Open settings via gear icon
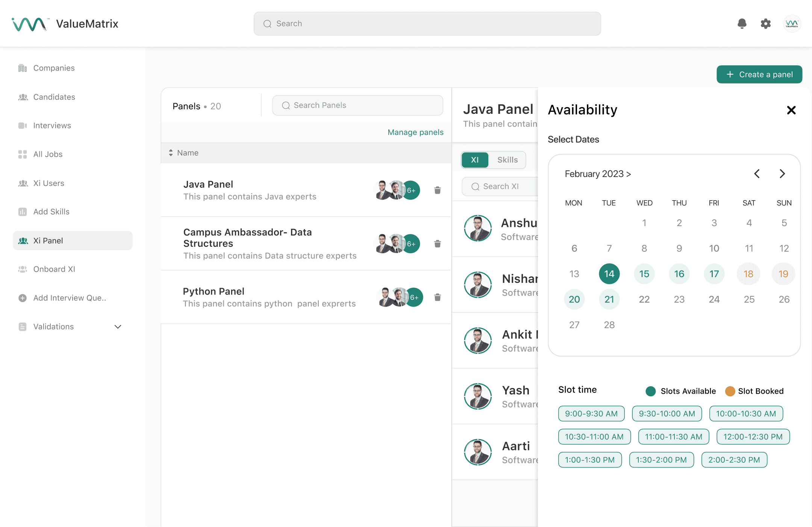The height and width of the screenshot is (527, 812). [x=765, y=24]
